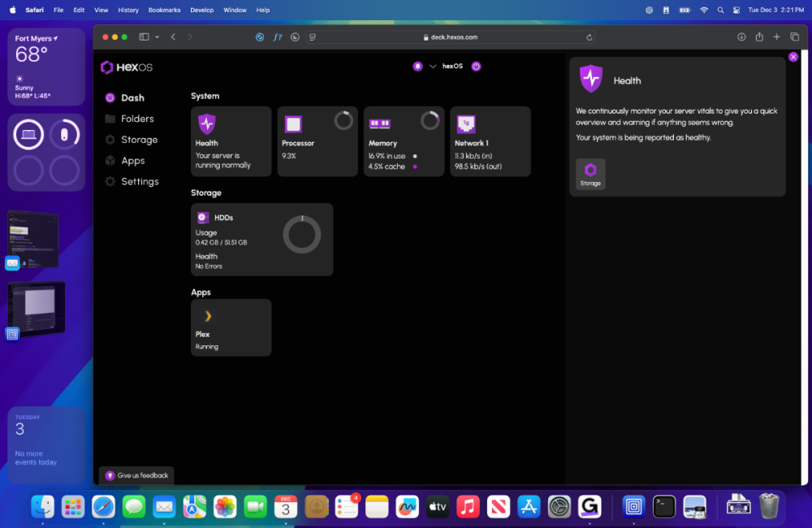812x528 pixels.
Task: Click the Plex app icon
Action: [208, 316]
